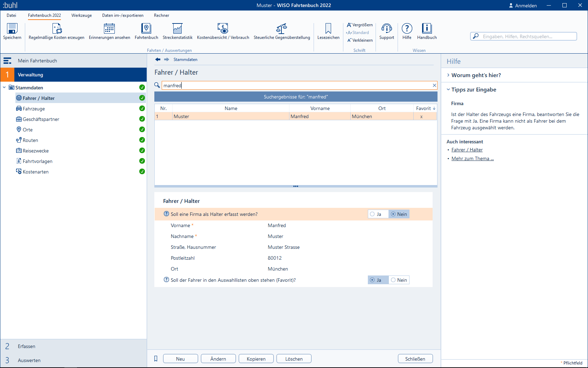This screenshot has height=368, width=588.
Task: Sort by the Name column header
Action: coord(231,108)
